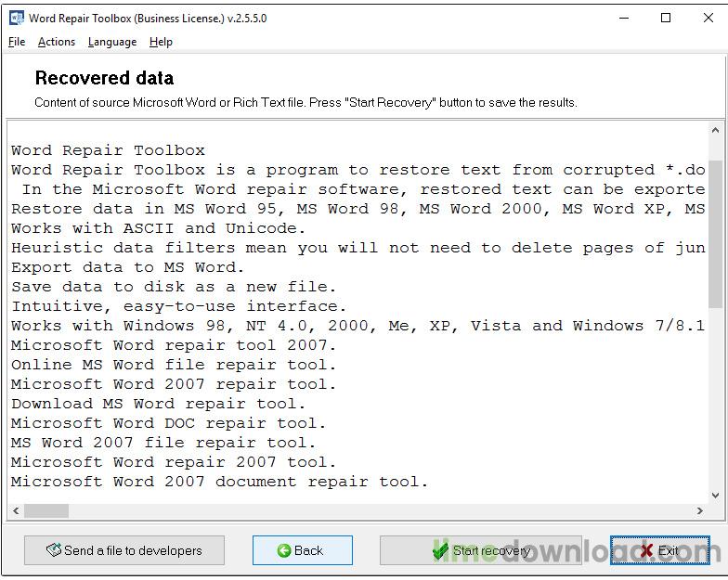Click the line 'Works with ASCII and Unicode.'
728x580 pixels.
click(158, 228)
